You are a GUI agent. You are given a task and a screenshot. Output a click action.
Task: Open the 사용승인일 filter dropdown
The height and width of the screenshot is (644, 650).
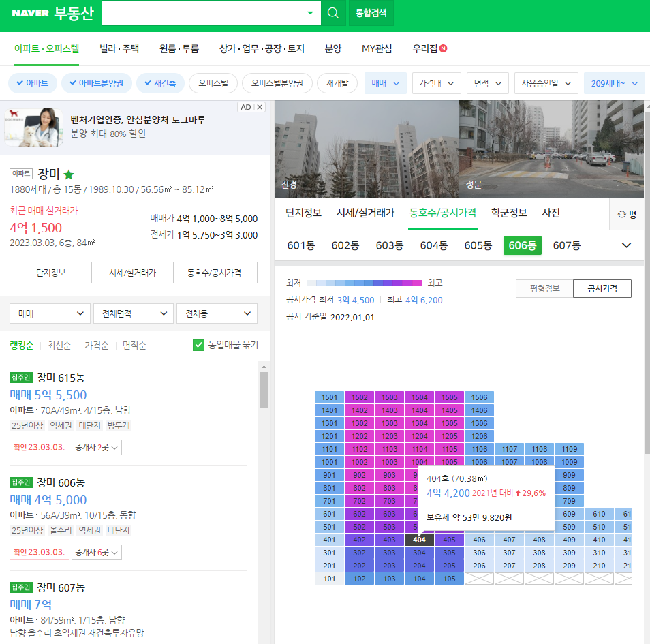[546, 83]
